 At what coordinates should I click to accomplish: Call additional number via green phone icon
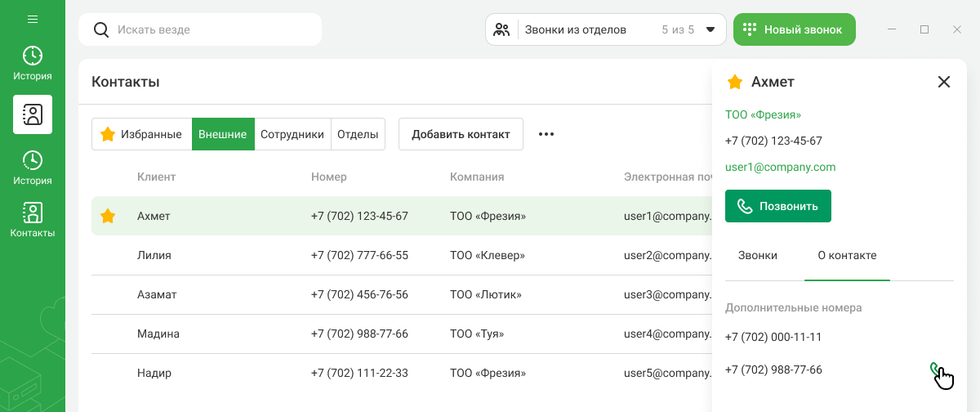936,369
